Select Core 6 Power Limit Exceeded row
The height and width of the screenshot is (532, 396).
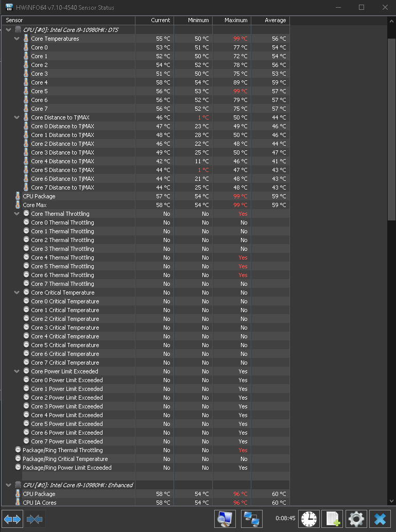(146, 433)
